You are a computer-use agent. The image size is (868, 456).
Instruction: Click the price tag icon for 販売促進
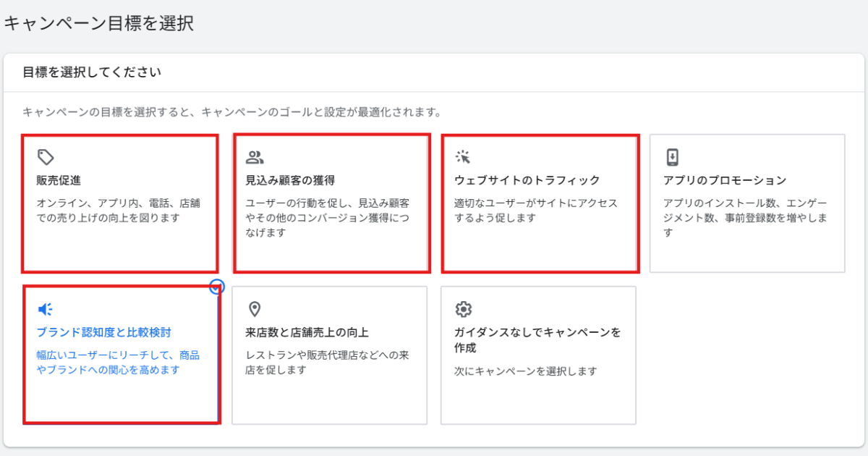(x=46, y=157)
